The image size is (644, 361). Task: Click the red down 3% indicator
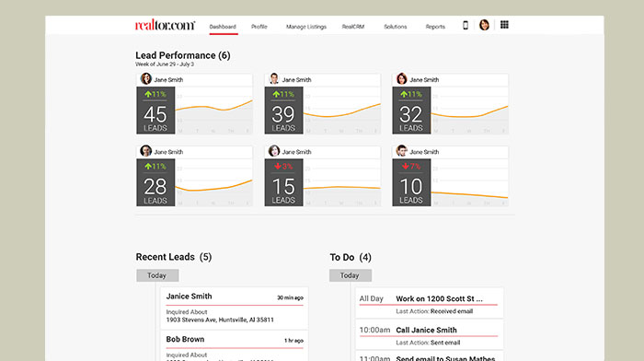tap(283, 167)
